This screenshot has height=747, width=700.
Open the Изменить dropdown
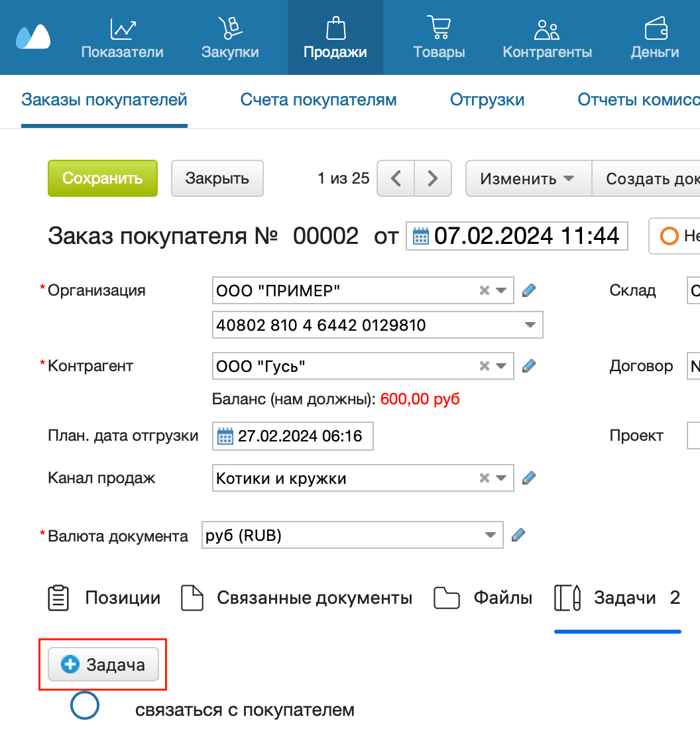pyautogui.click(x=528, y=178)
